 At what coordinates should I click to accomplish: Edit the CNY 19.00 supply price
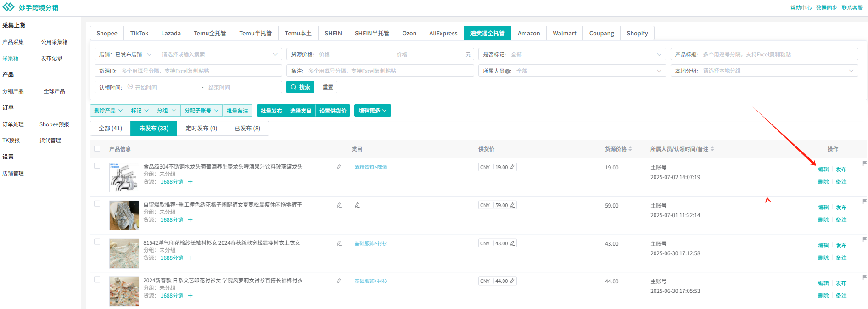513,167
